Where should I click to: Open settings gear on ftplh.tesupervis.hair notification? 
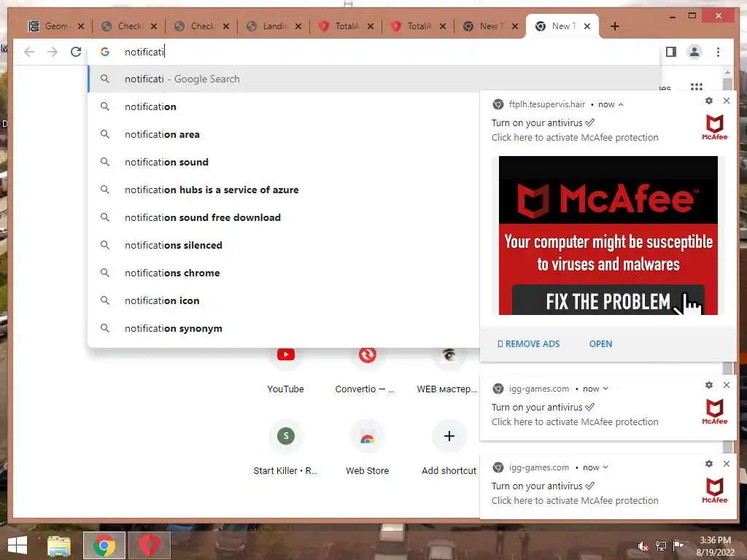709,101
